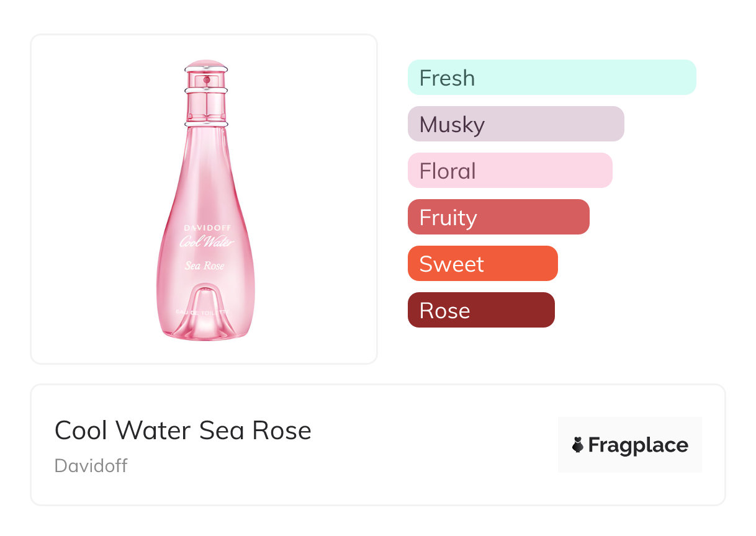Image resolution: width=756 pixels, height=536 pixels.
Task: Click the spray nozzle on the bottle
Action: tap(207, 81)
